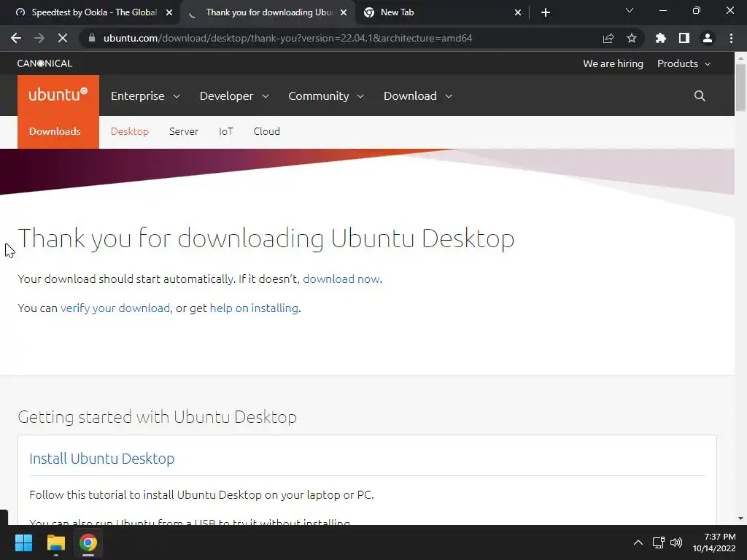The width and height of the screenshot is (747, 560).
Task: Click the download now link
Action: [x=341, y=279]
